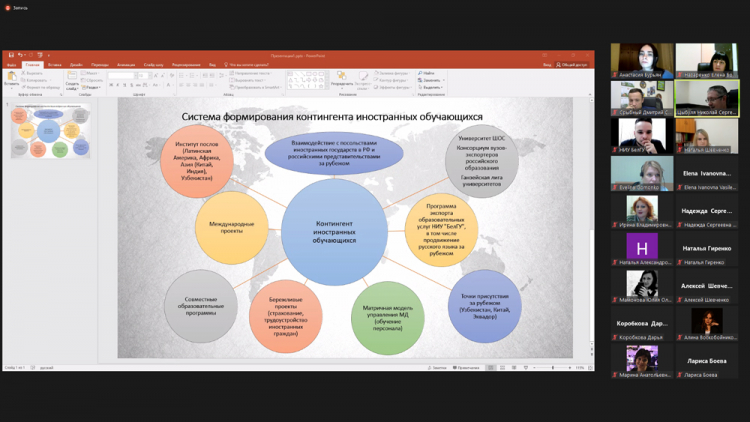The width and height of the screenshot is (750, 422).
Task: Toggle the Заметки (Notes) pane in status bar
Action: (x=438, y=368)
